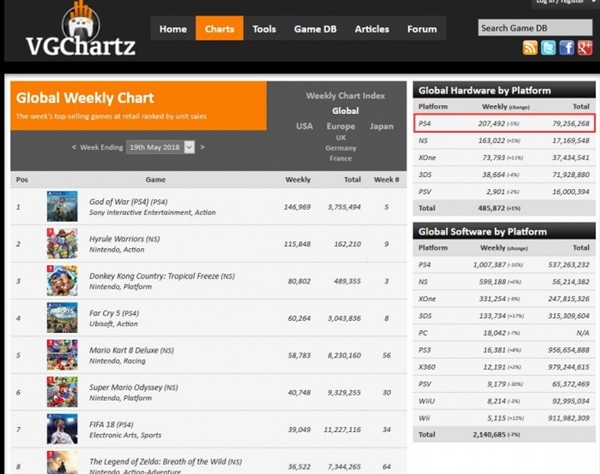Open the Week Ending date dropdown
This screenshot has height=474, width=600.
tap(160, 147)
